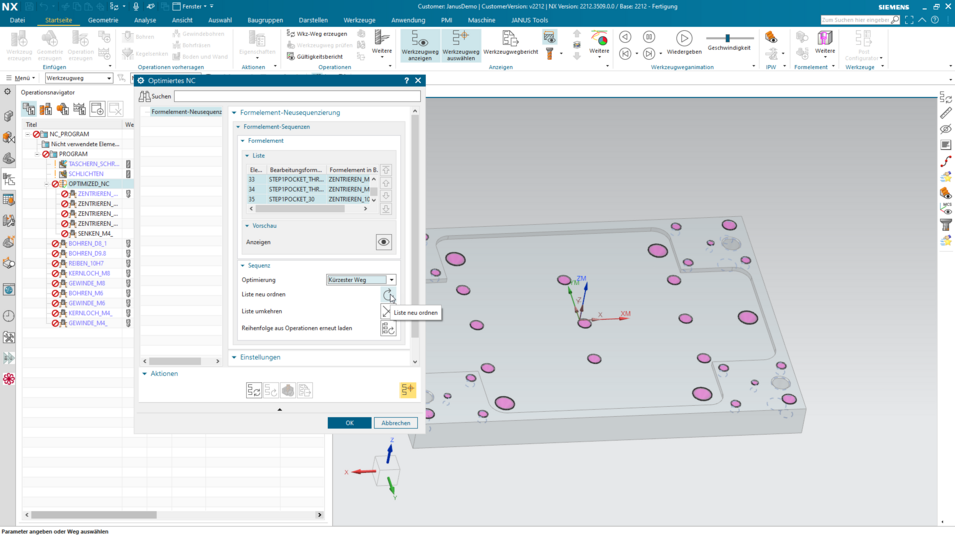Select list row 34 STEP1POCKET_THR
This screenshot has width=955, height=537.
308,189
